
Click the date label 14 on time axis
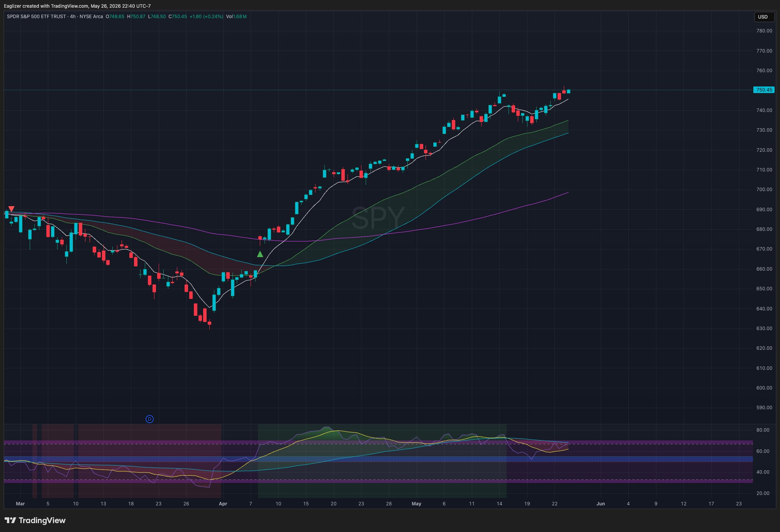pyautogui.click(x=499, y=504)
